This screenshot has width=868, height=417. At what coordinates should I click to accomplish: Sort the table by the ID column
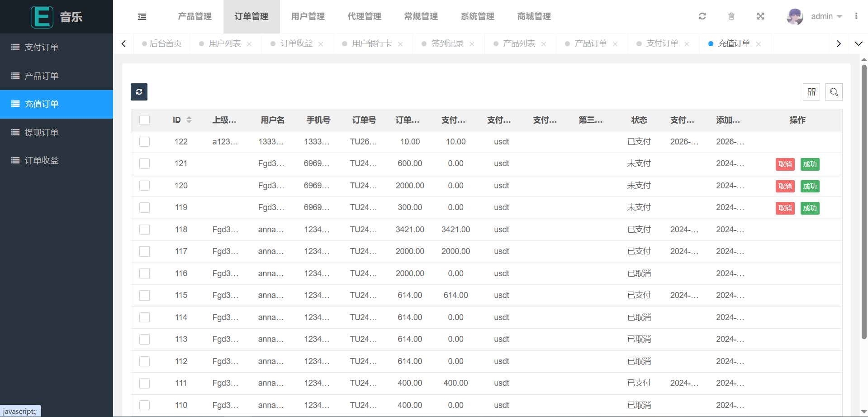click(x=189, y=120)
